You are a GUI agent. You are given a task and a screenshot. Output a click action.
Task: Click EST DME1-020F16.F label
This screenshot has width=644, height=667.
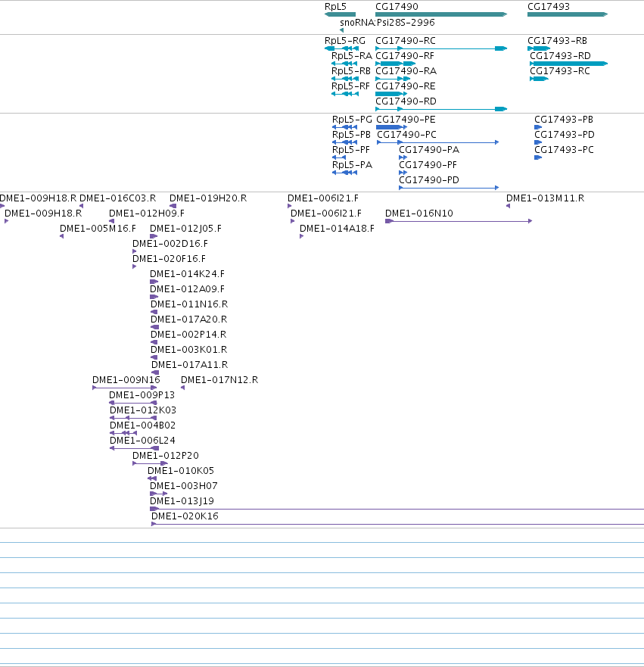pyautogui.click(x=169, y=259)
